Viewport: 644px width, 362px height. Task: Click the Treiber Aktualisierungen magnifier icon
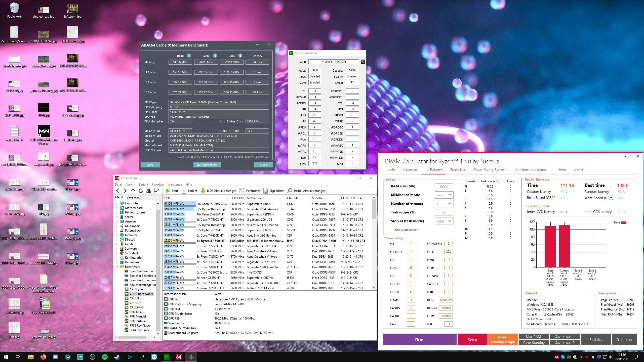[290, 191]
